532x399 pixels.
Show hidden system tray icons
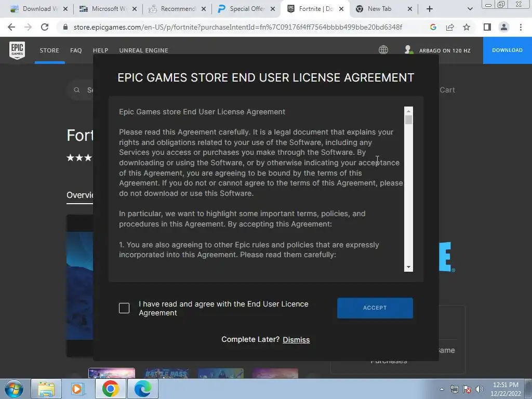[x=442, y=389]
